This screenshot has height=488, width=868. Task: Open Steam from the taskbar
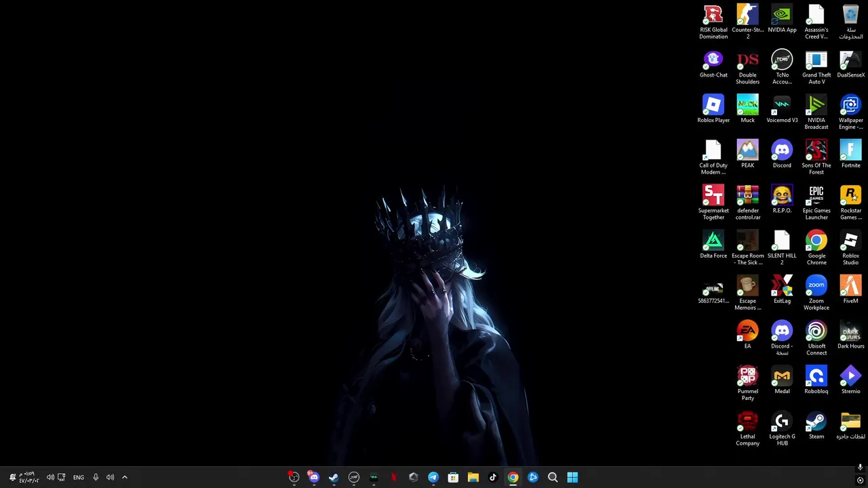pyautogui.click(x=334, y=477)
